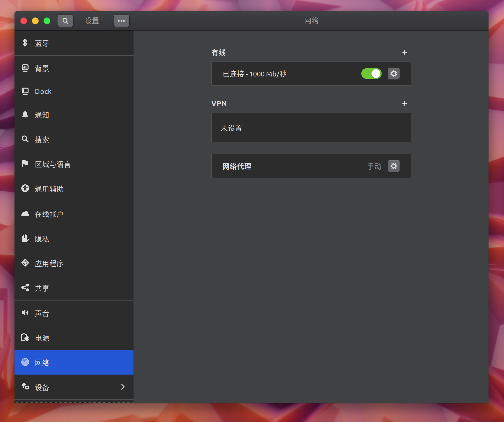Open network proxy gear settings
Screen dimensions: 504x422
click(393, 166)
